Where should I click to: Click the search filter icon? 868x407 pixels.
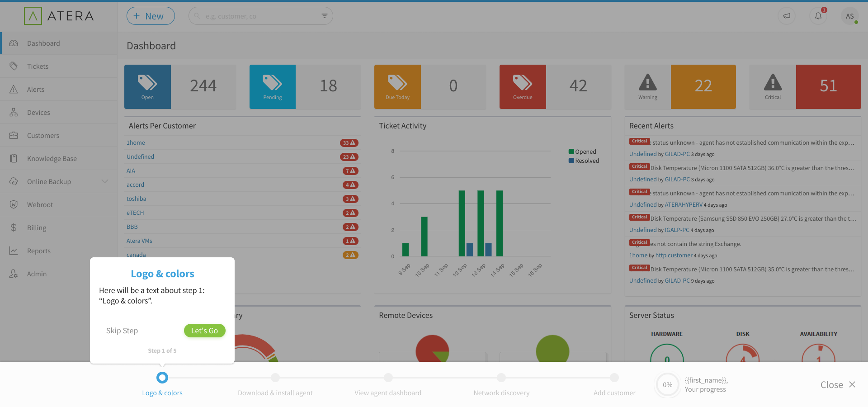click(324, 16)
